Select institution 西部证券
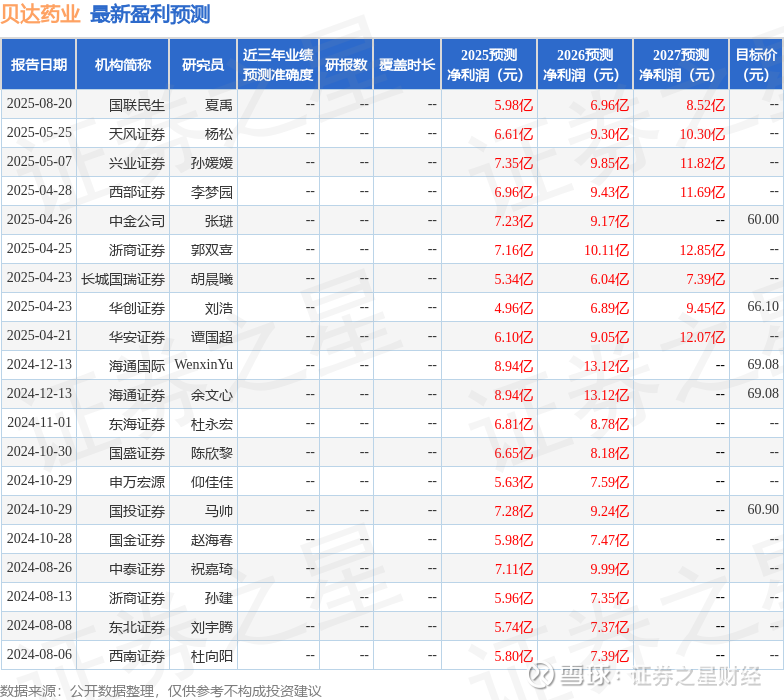784x700 pixels. pyautogui.click(x=137, y=192)
